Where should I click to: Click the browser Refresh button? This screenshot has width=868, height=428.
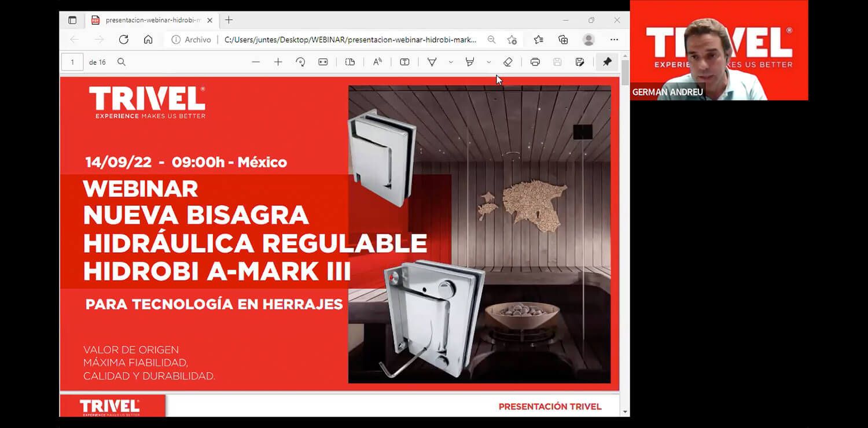[x=123, y=39]
